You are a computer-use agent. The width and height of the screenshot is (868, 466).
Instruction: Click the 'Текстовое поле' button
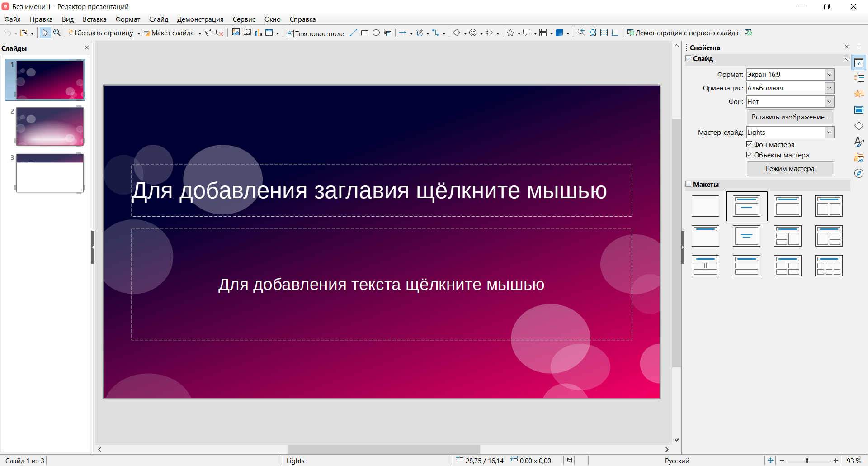(x=315, y=33)
